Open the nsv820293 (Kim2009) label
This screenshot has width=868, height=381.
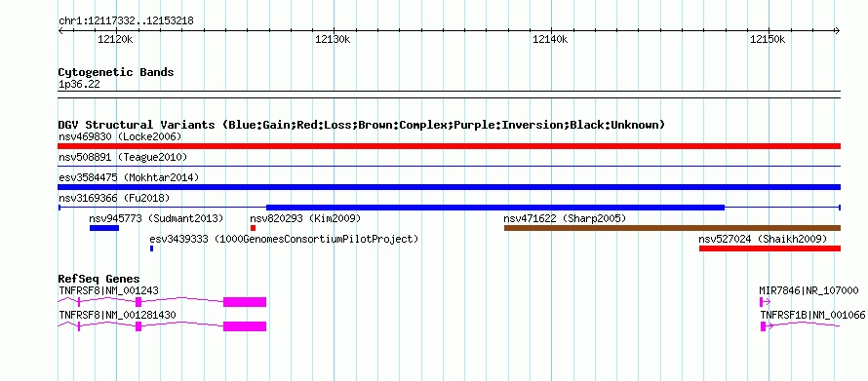[305, 218]
